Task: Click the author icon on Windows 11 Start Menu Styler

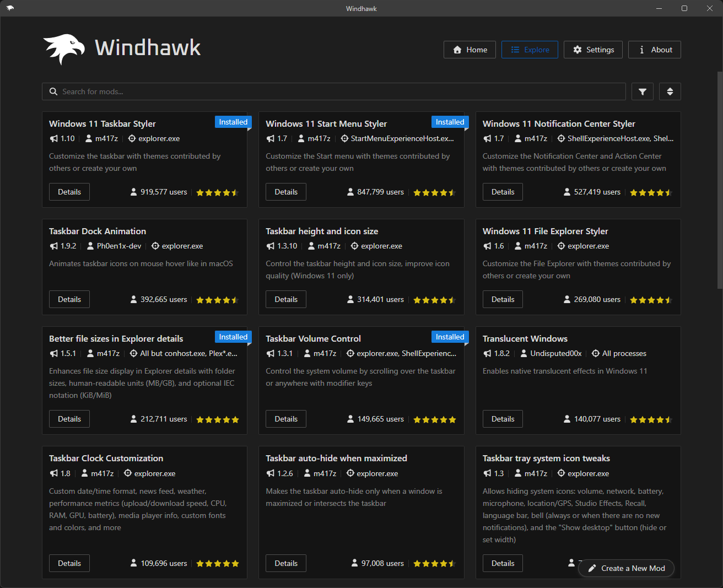Action: [301, 138]
